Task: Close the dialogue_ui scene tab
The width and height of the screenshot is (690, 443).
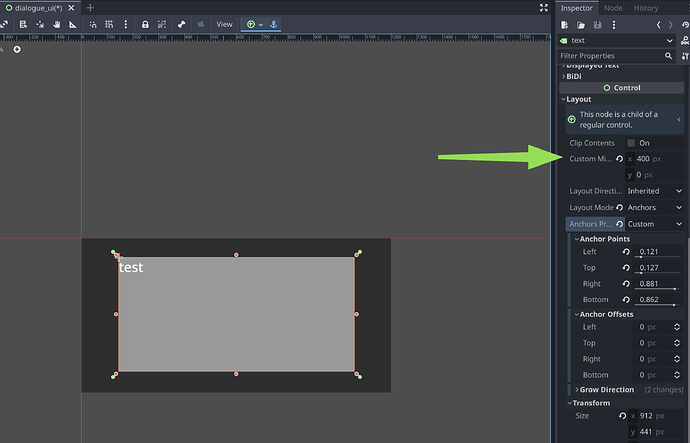Action: [x=71, y=8]
